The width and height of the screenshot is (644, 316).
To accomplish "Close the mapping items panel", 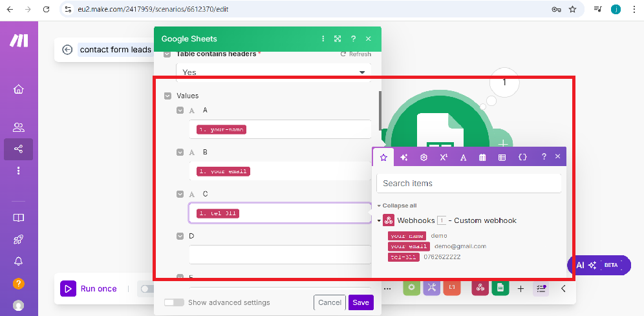I will [557, 156].
